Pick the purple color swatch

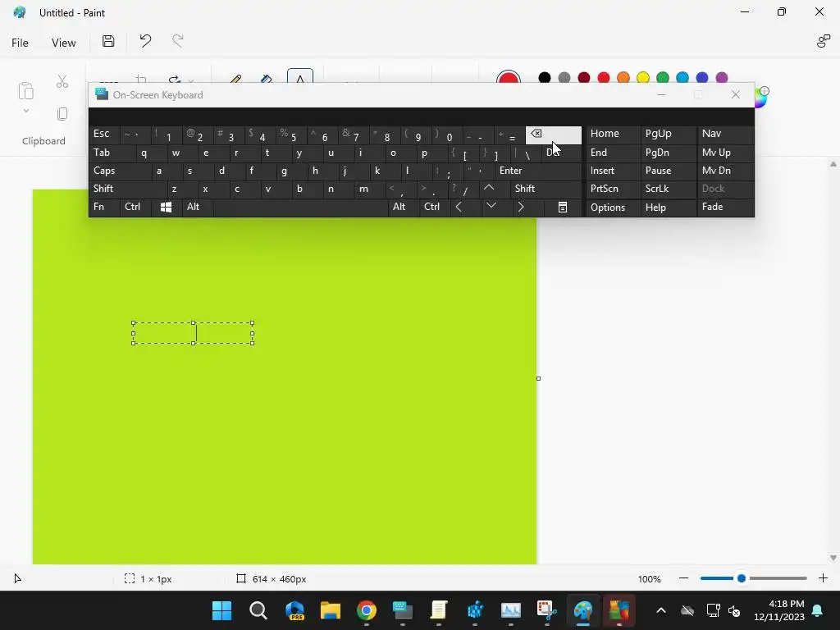tap(722, 78)
